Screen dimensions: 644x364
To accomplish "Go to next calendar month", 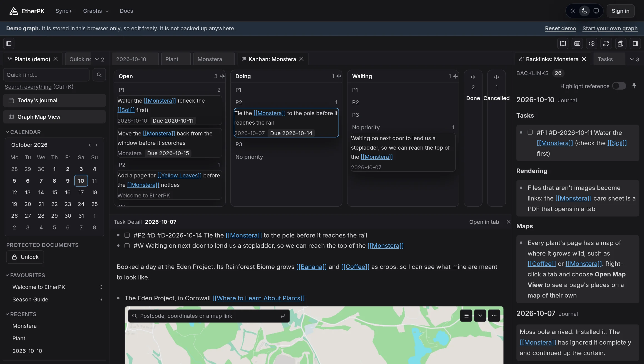I will [x=96, y=145].
